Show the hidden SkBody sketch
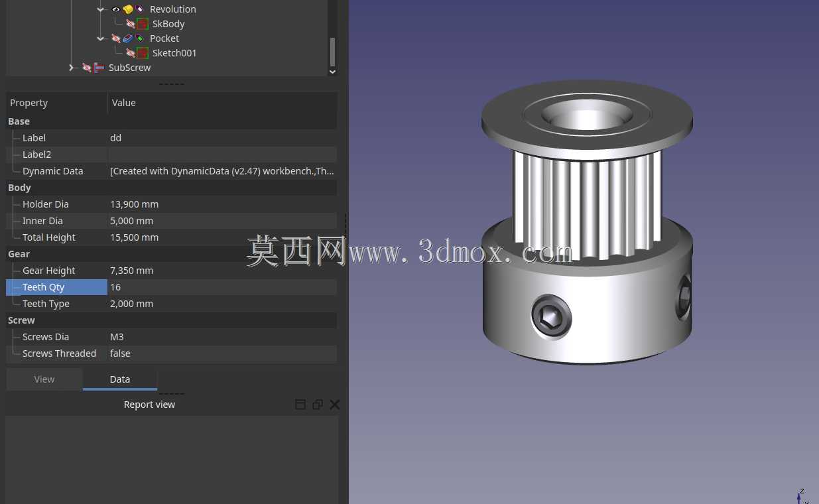819x504 pixels. pyautogui.click(x=131, y=24)
